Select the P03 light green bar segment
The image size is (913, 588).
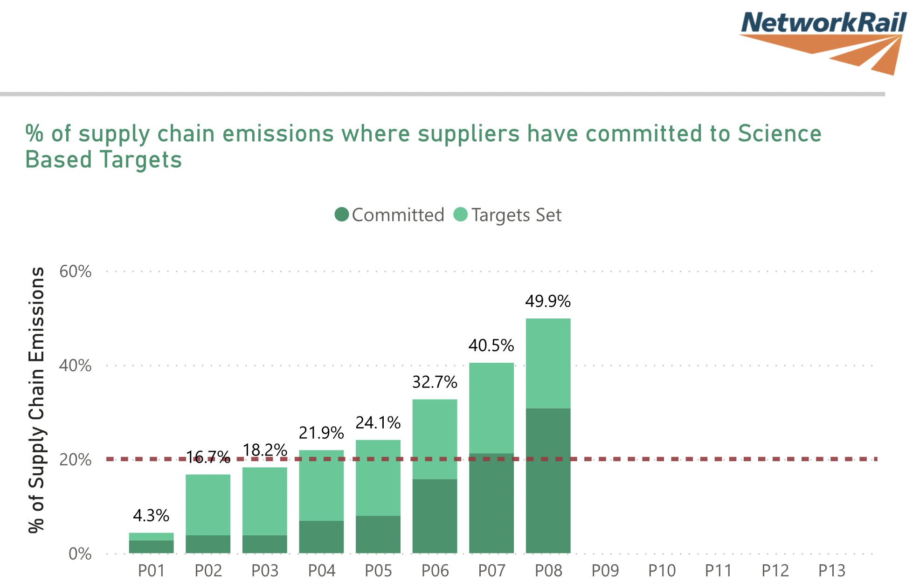pos(265,501)
